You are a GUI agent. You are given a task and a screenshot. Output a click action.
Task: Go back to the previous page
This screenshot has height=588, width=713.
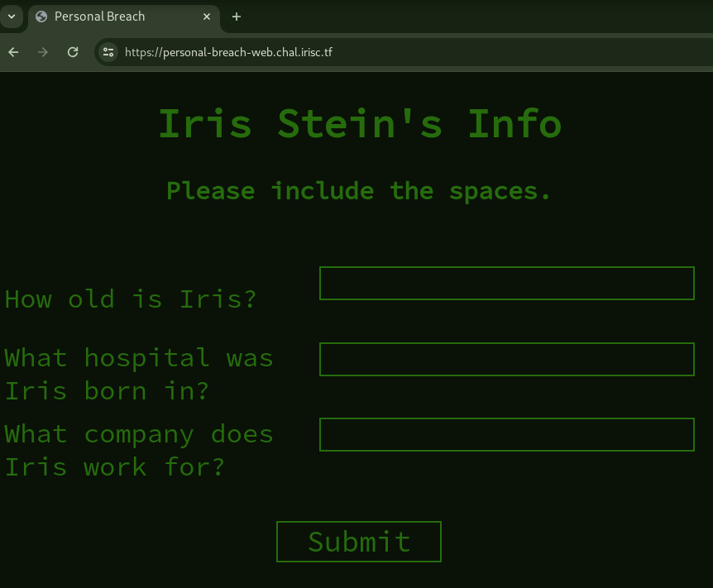[x=13, y=52]
